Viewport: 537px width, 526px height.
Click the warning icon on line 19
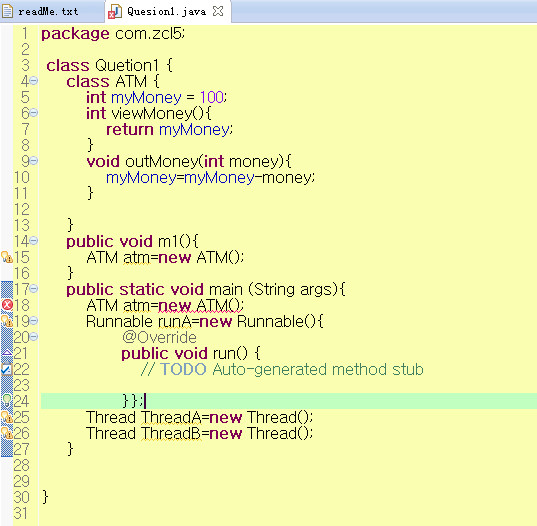click(7, 321)
